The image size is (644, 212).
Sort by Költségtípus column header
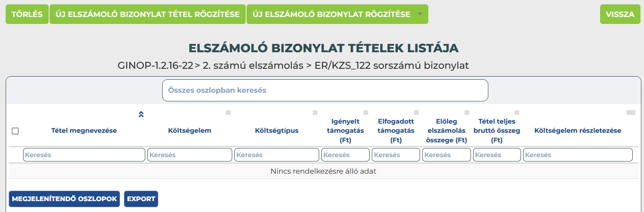(277, 131)
